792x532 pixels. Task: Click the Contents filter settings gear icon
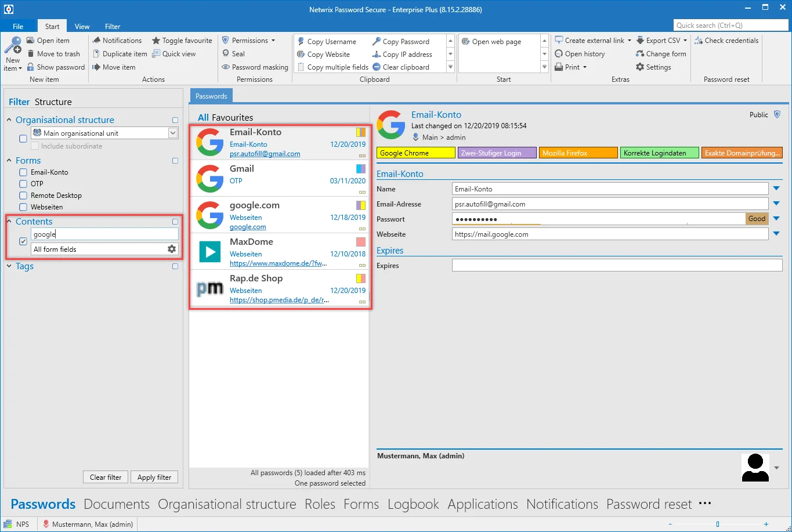172,249
